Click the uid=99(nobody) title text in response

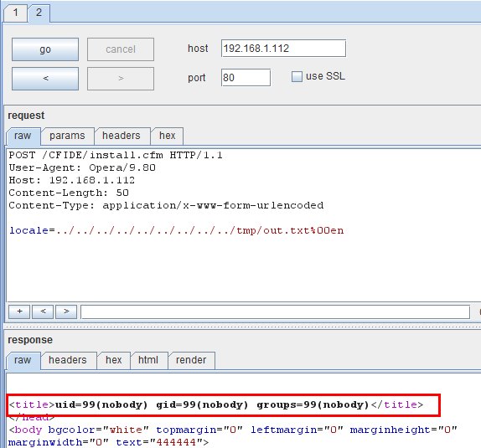[212, 404]
